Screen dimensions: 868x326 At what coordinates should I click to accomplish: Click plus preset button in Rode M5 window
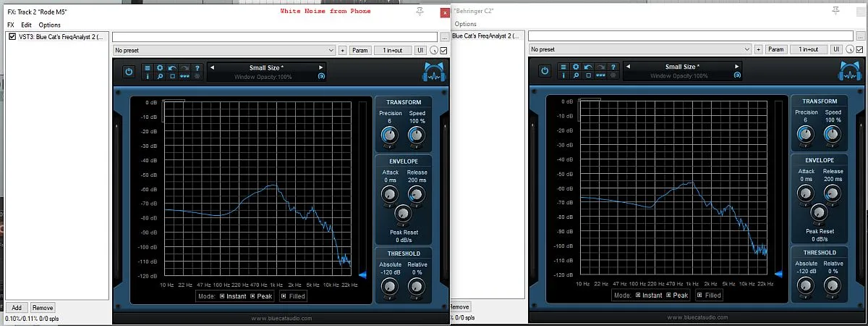coord(342,51)
